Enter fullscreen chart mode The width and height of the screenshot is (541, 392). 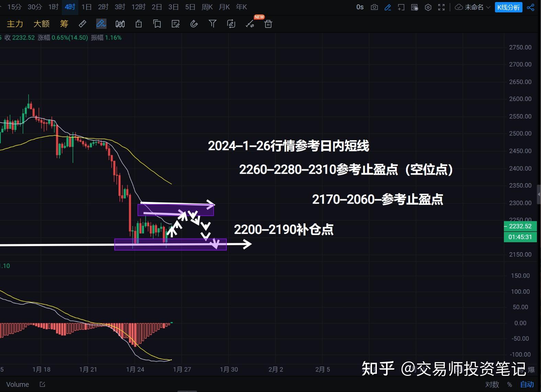pyautogui.click(x=441, y=7)
